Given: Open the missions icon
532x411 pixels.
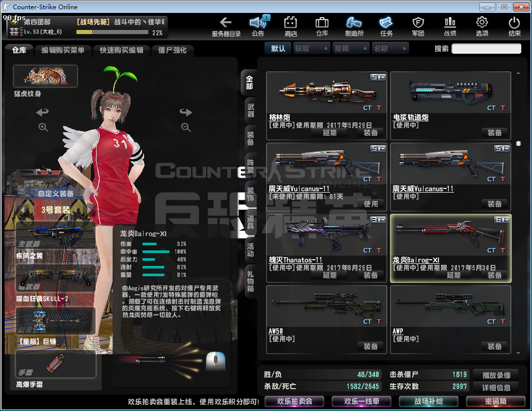Looking at the screenshot, I should [x=386, y=23].
